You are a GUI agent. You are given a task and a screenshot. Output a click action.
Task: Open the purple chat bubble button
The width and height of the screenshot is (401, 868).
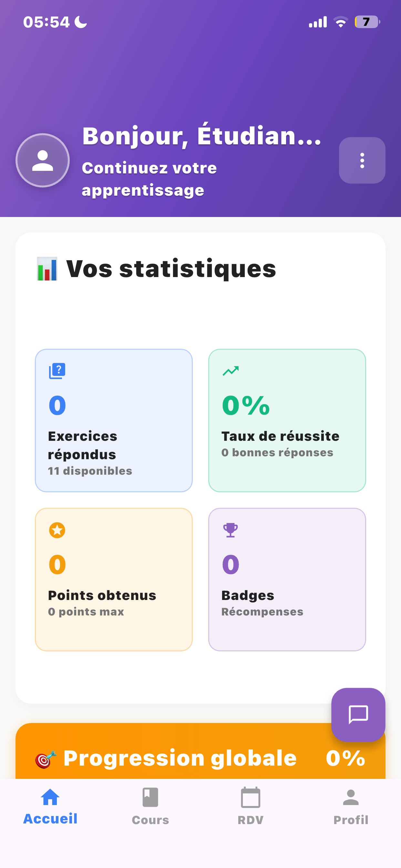pyautogui.click(x=358, y=714)
